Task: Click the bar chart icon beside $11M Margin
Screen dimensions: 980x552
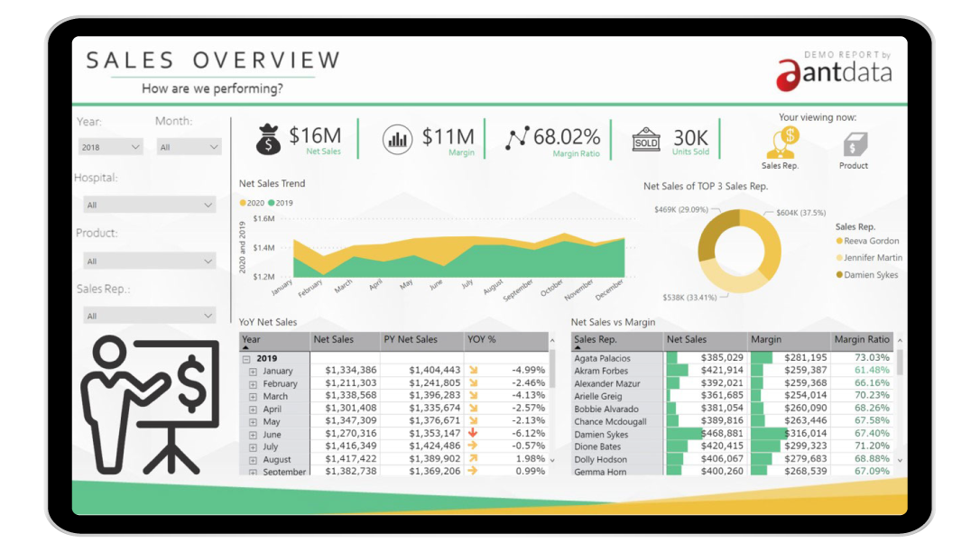Action: pos(396,140)
